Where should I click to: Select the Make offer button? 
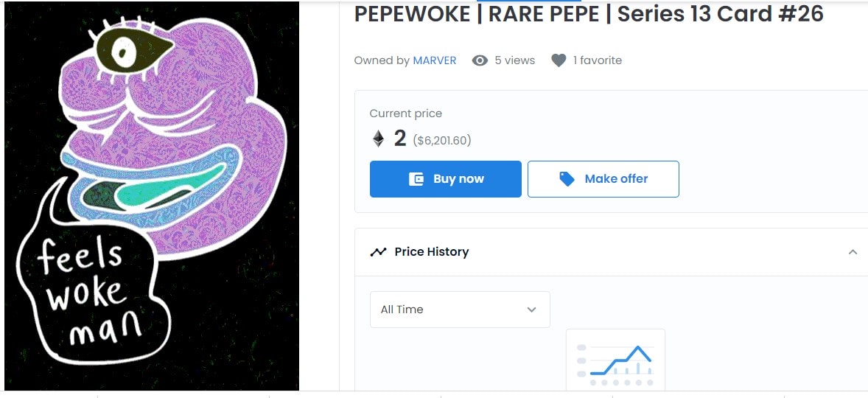point(603,179)
